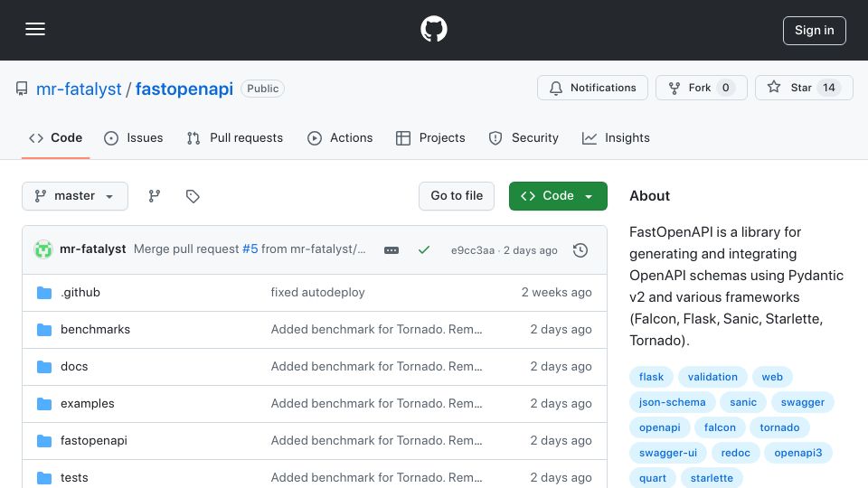View tags via tag icon
This screenshot has height=488, width=868.
click(x=192, y=196)
